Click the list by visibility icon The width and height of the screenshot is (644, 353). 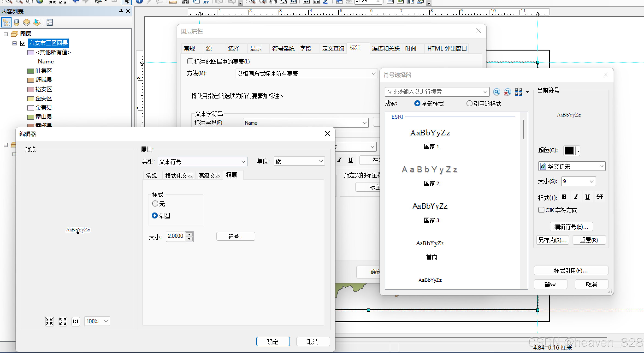(x=27, y=23)
